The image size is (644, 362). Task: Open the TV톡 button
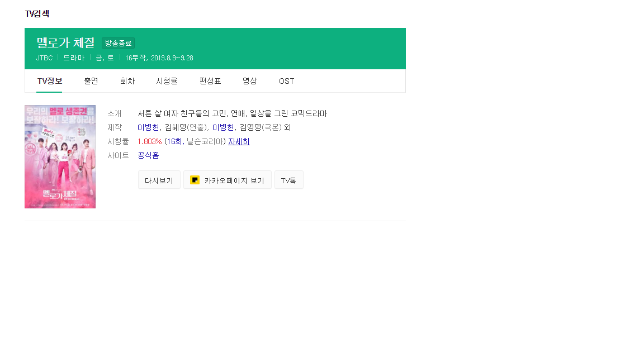(x=288, y=180)
